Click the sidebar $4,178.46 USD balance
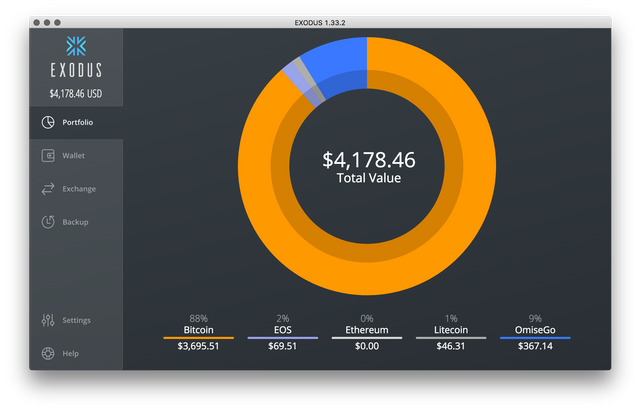This screenshot has width=640, height=411. (76, 93)
